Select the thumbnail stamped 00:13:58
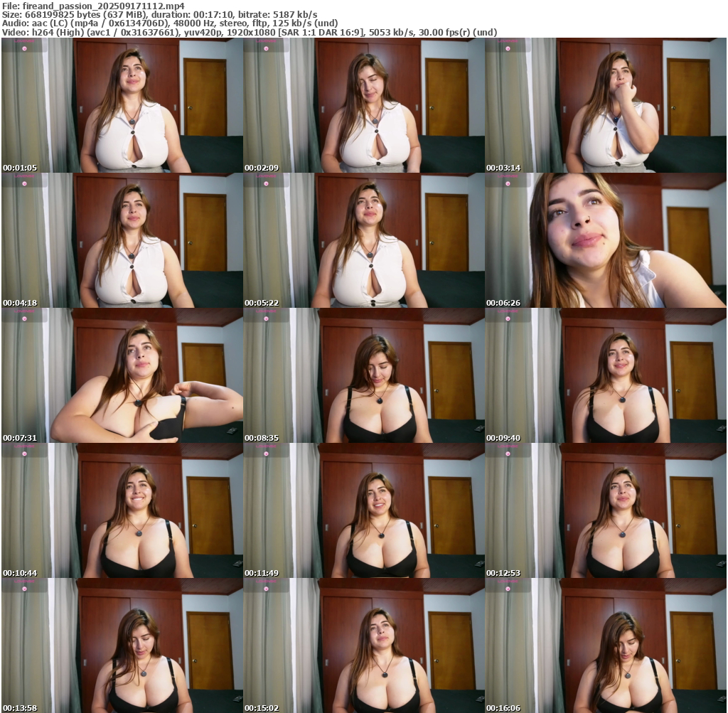This screenshot has height=713, width=728. click(122, 645)
